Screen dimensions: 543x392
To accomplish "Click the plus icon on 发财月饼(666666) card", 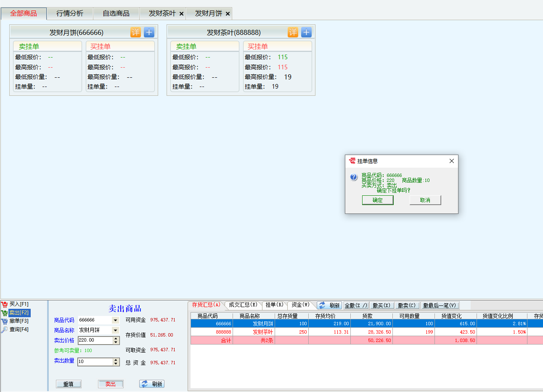I will point(149,32).
